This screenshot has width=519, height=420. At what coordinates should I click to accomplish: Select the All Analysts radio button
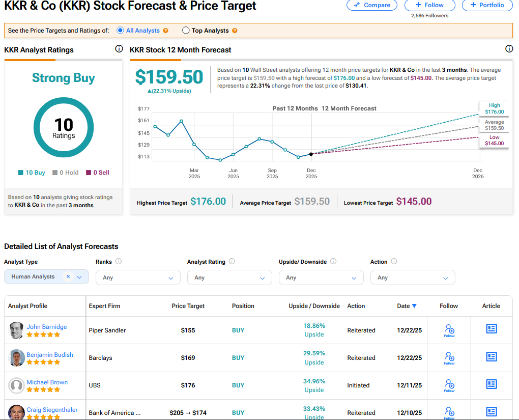pyautogui.click(x=121, y=31)
